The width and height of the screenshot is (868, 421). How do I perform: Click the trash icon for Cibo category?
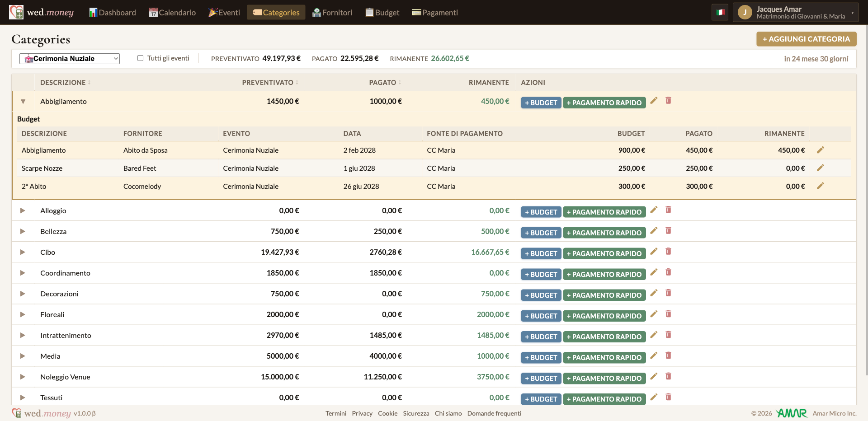coord(668,251)
